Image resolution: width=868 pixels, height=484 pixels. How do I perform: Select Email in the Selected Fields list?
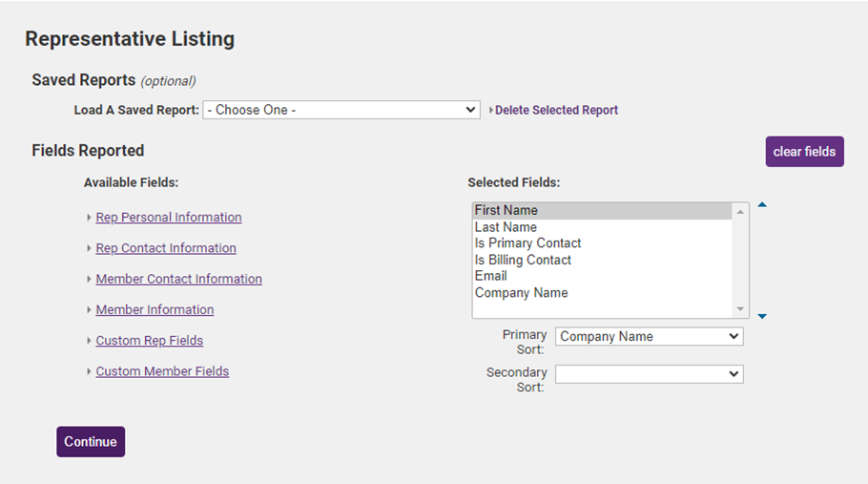(x=490, y=276)
